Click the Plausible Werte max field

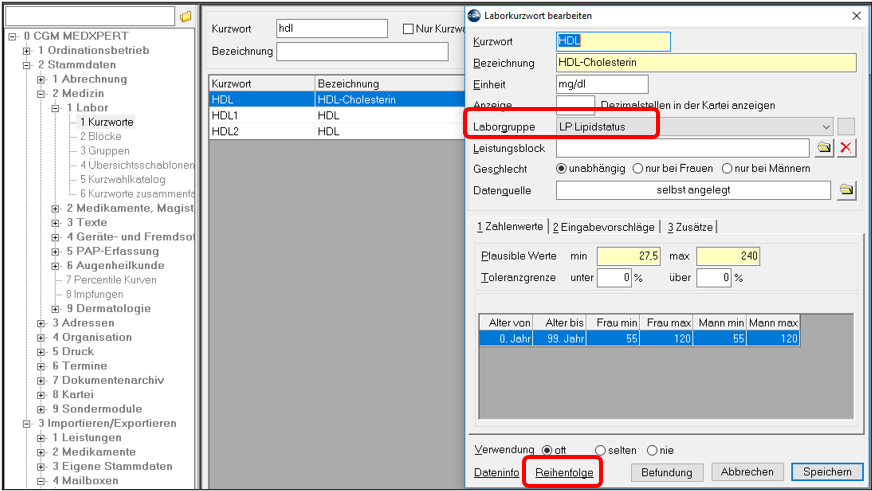pos(728,256)
